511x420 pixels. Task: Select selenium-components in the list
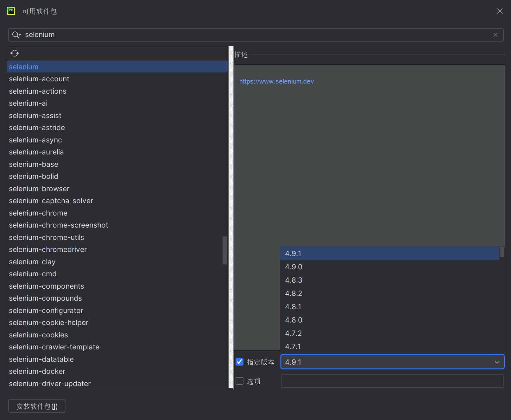pos(117,286)
